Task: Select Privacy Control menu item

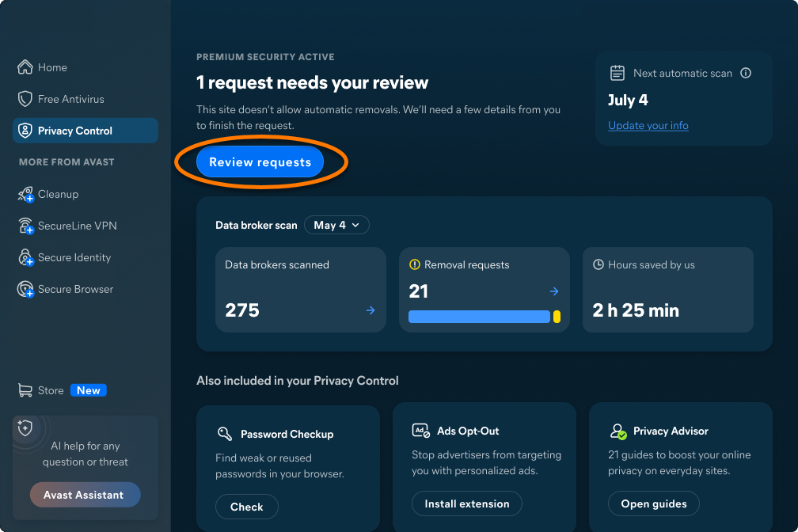Action: click(85, 131)
